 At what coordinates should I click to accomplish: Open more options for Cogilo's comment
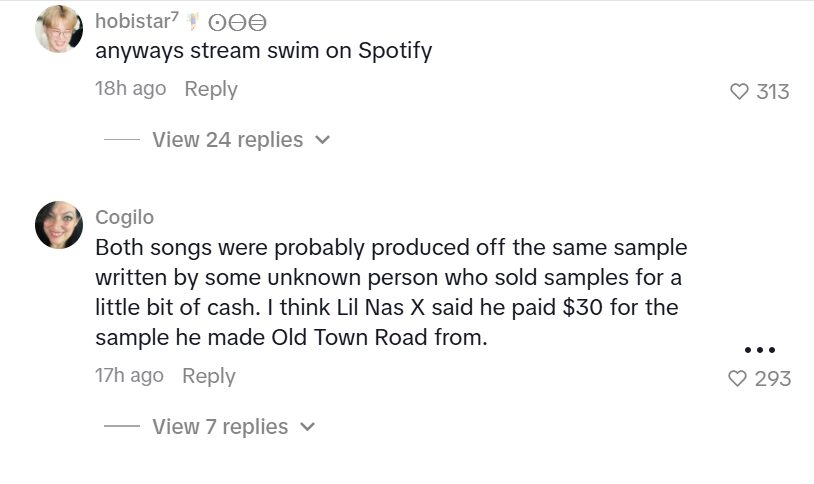[760, 350]
